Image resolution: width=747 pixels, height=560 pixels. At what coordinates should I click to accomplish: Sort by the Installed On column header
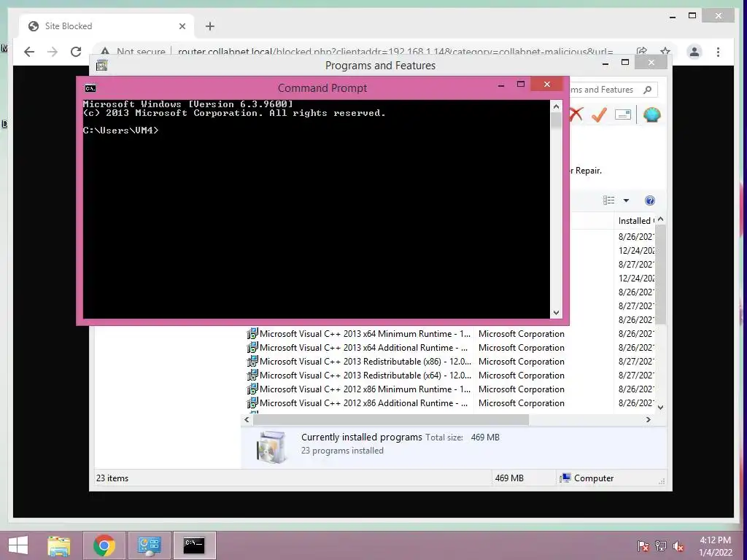click(x=635, y=221)
